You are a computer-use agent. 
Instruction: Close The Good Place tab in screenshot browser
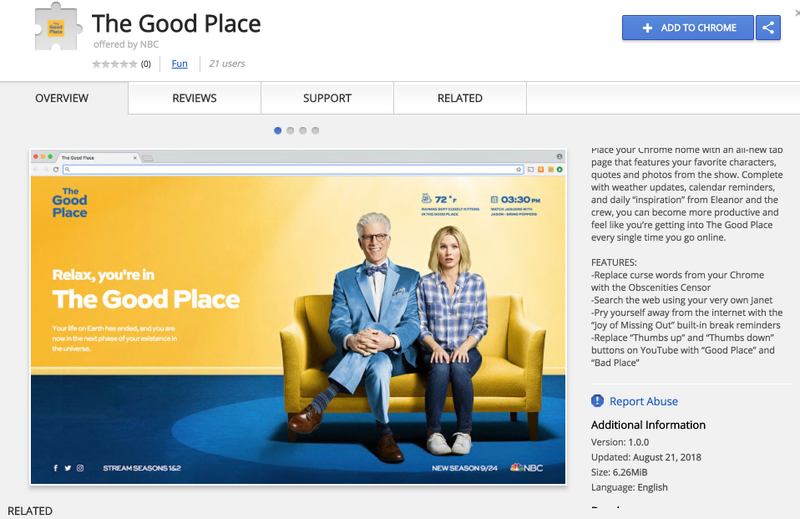(135, 158)
